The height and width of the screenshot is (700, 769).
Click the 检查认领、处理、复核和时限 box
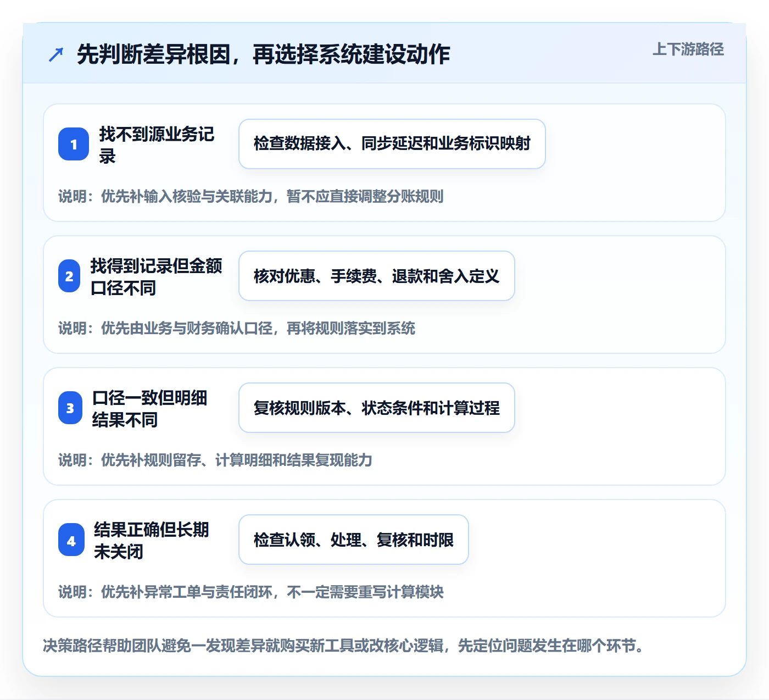tap(354, 540)
